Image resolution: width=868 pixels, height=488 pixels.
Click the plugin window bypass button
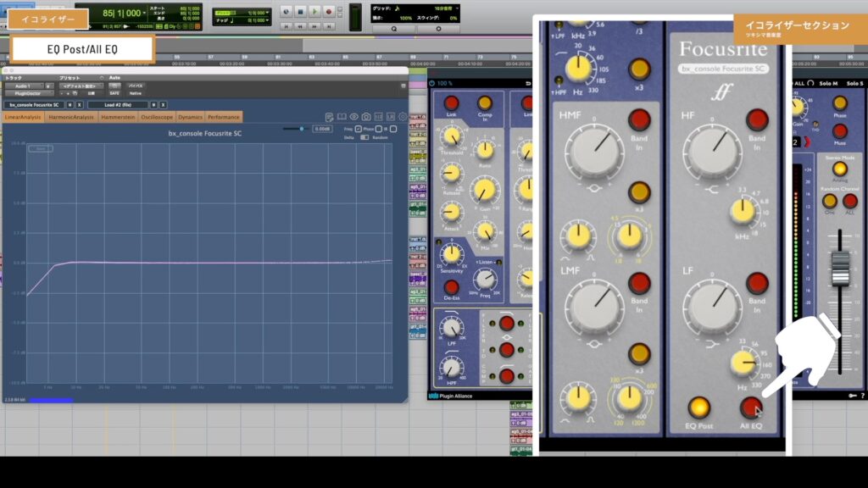pos(136,86)
